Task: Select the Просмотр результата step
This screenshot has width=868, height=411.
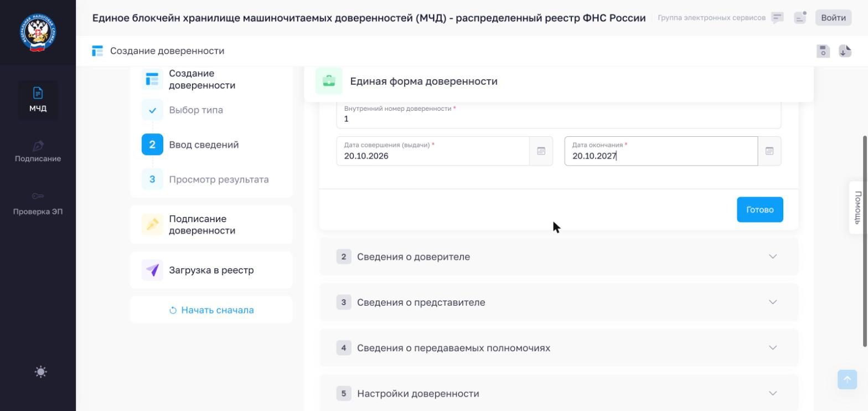Action: coord(219,179)
